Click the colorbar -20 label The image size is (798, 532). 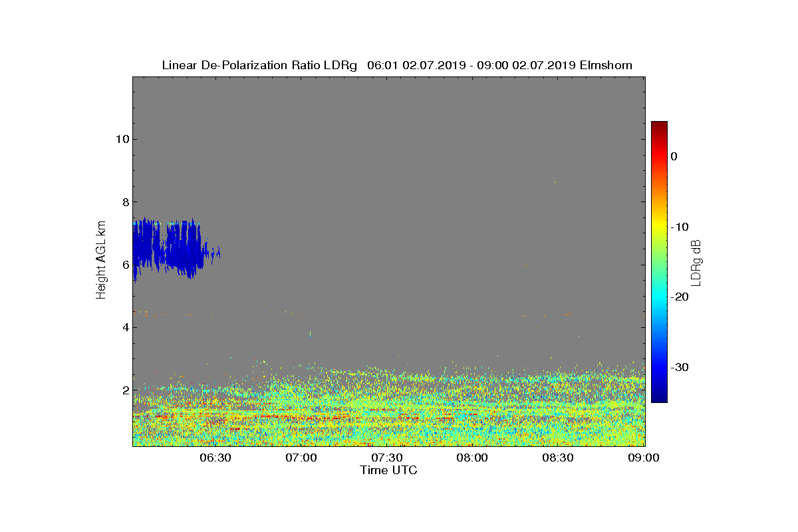point(679,297)
